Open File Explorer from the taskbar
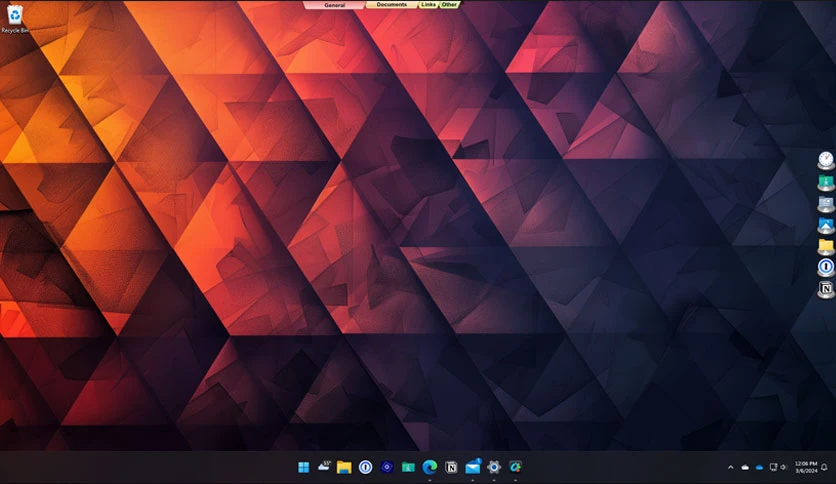 pyautogui.click(x=344, y=467)
